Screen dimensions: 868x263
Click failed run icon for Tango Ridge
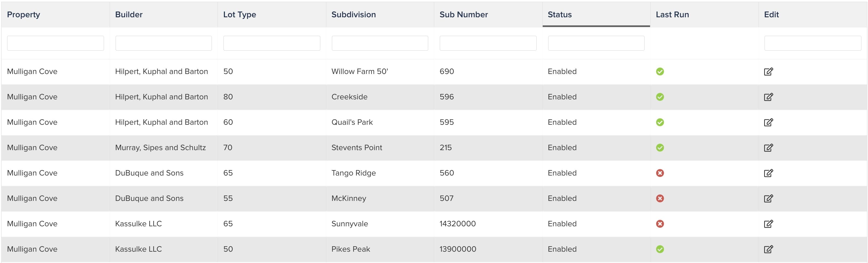[x=660, y=173]
